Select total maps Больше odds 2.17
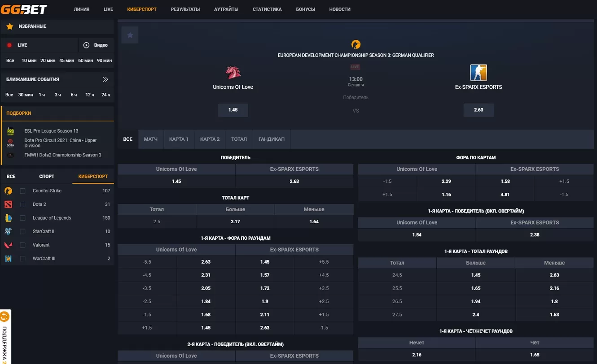The image size is (597, 364). 235,221
